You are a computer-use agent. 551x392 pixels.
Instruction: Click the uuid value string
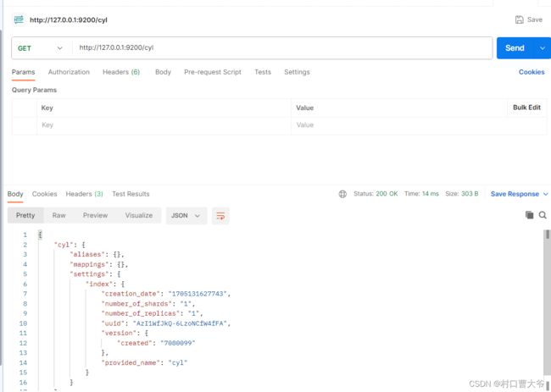(x=180, y=323)
